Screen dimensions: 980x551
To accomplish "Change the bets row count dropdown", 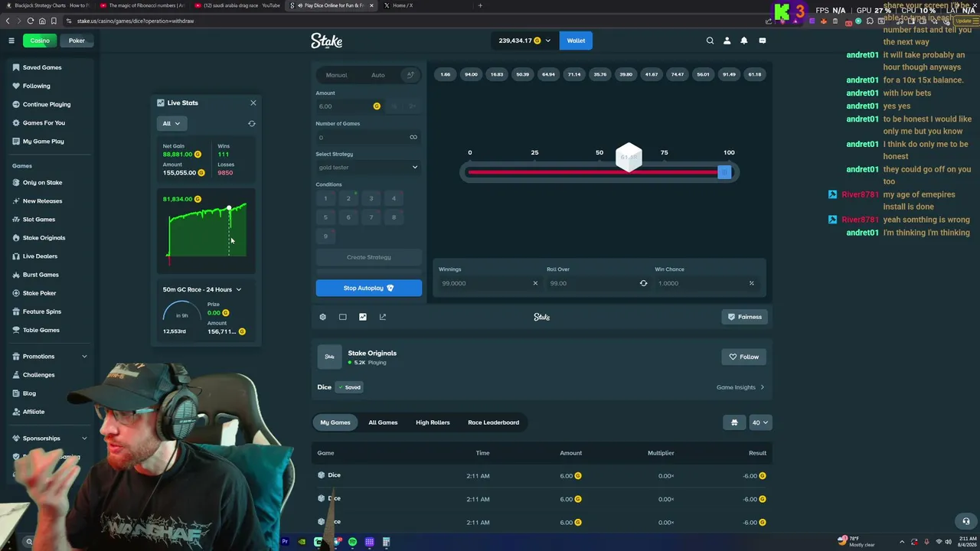I will 759,422.
